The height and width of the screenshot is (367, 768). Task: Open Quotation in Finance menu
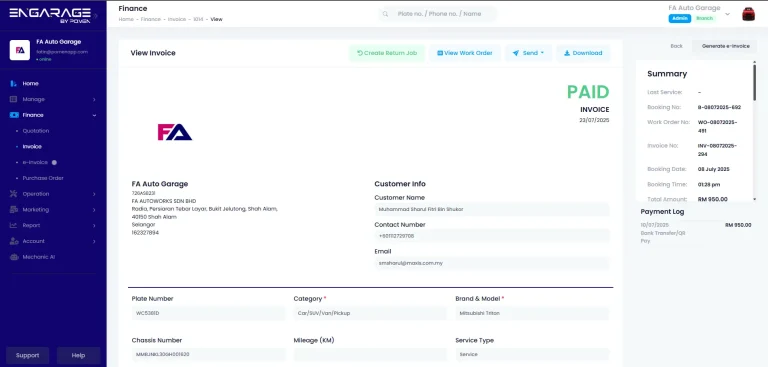click(x=36, y=131)
